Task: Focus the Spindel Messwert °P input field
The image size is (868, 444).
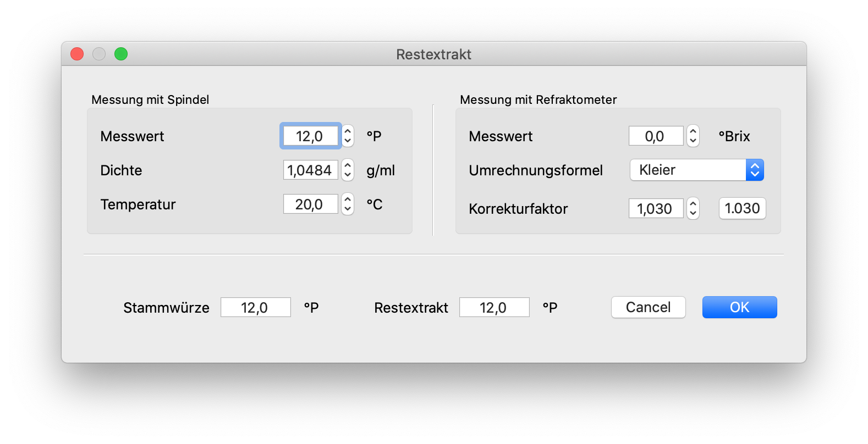Action: point(310,136)
